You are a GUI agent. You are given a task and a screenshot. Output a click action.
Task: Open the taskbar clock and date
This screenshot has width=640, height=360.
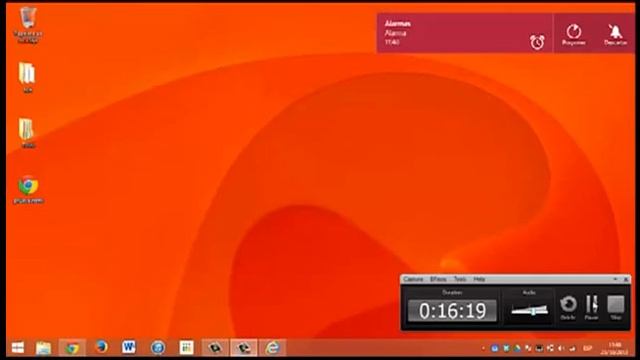click(615, 348)
